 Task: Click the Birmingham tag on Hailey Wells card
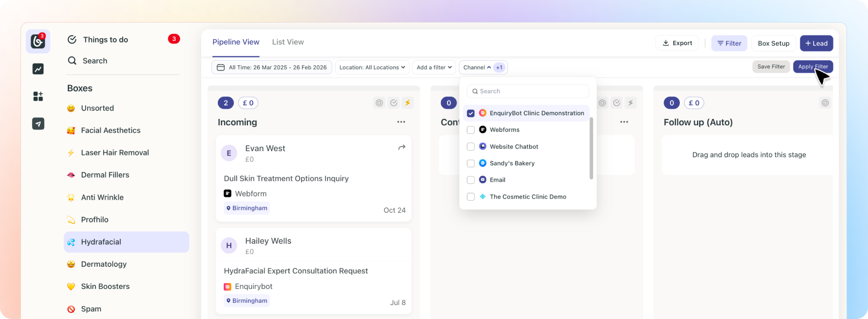(247, 301)
